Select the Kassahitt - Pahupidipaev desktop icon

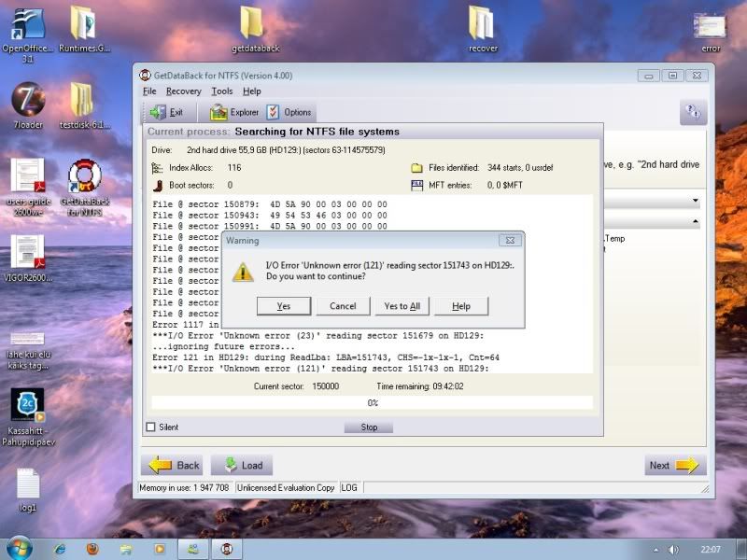(28, 417)
